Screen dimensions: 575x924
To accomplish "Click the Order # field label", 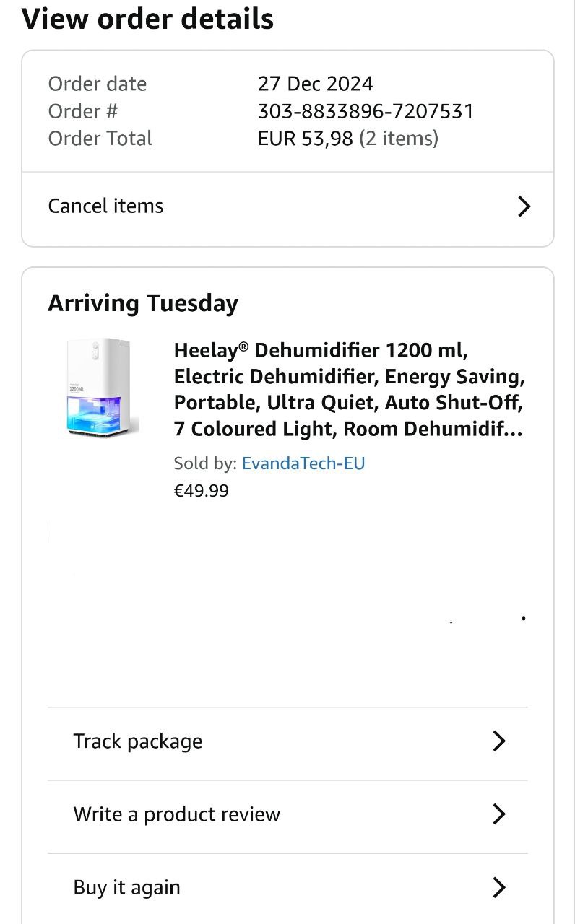I will click(83, 111).
